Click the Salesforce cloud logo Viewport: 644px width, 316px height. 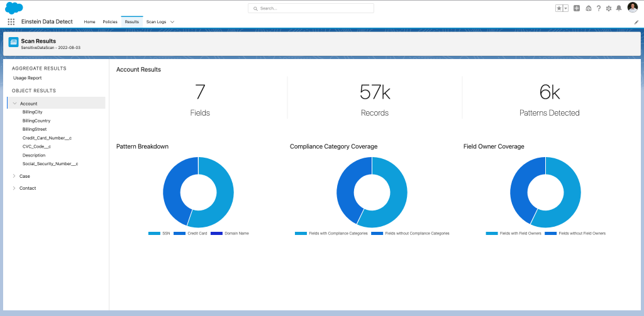pos(14,8)
